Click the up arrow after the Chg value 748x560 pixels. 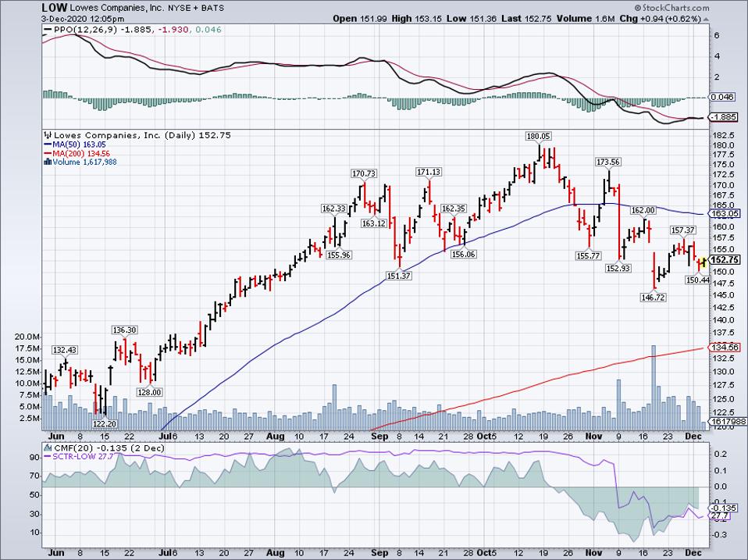click(x=706, y=19)
